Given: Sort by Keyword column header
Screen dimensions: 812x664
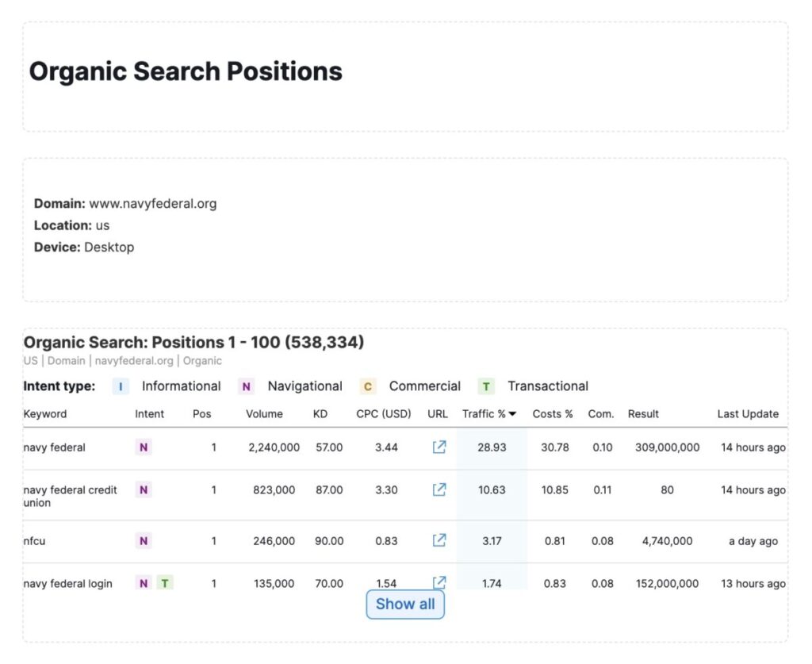Looking at the screenshot, I should coord(45,414).
